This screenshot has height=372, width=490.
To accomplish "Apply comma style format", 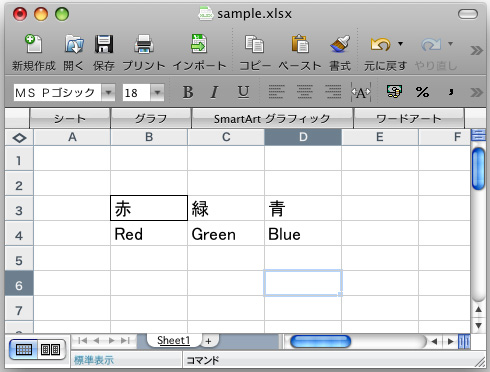I will click(451, 91).
